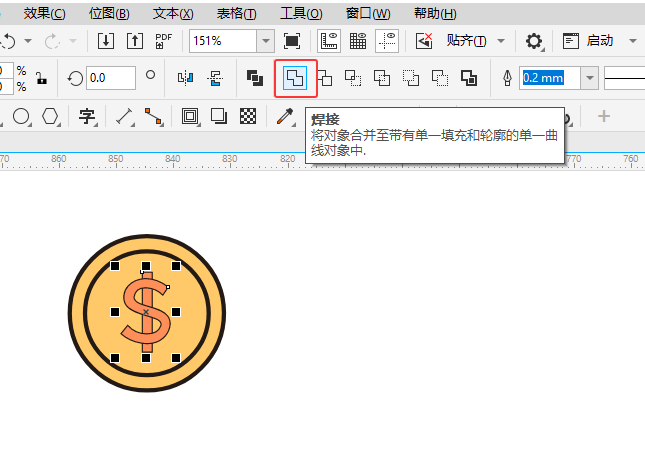
Task: Select the color eyedropper tool
Action: click(x=285, y=116)
